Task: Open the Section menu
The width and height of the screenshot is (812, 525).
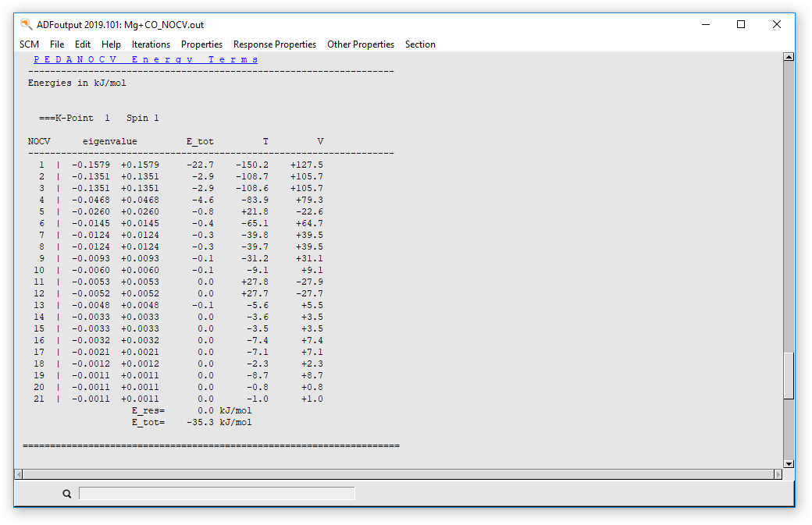Action: [420, 44]
